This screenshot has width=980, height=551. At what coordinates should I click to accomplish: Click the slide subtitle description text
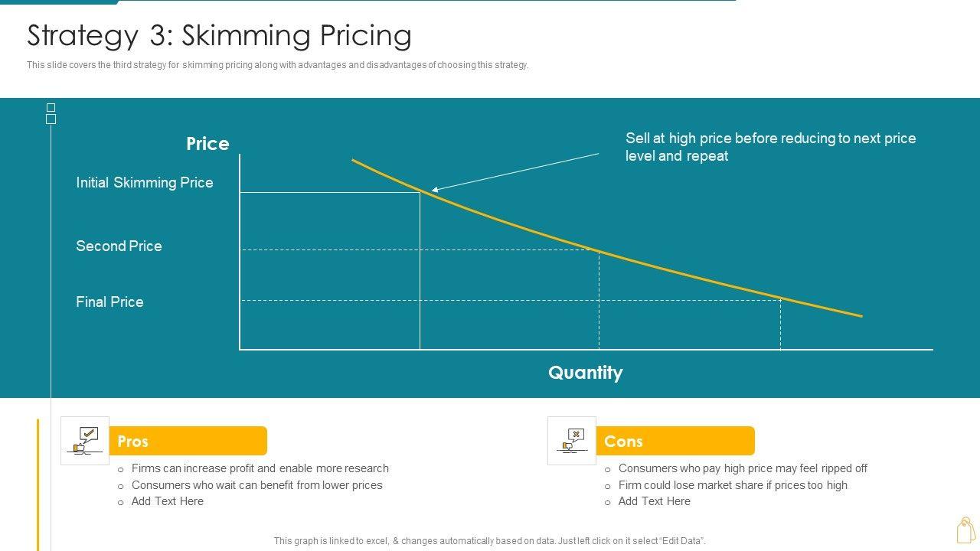(277, 65)
